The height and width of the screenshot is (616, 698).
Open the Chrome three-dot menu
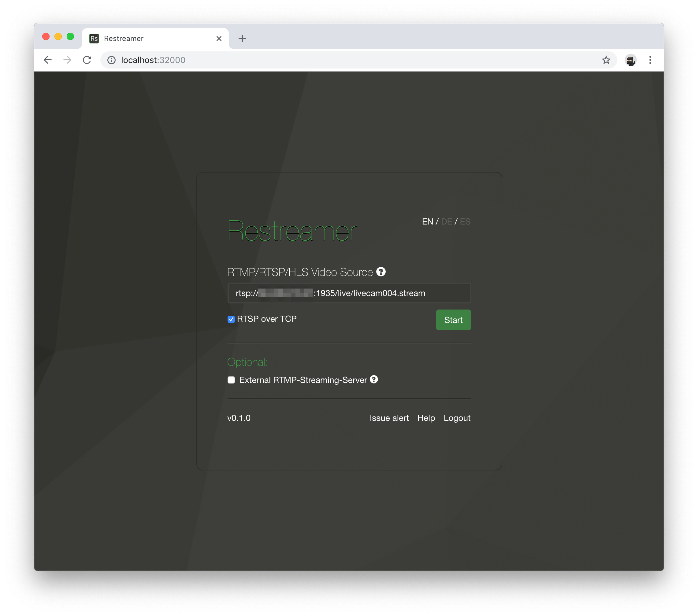[650, 60]
